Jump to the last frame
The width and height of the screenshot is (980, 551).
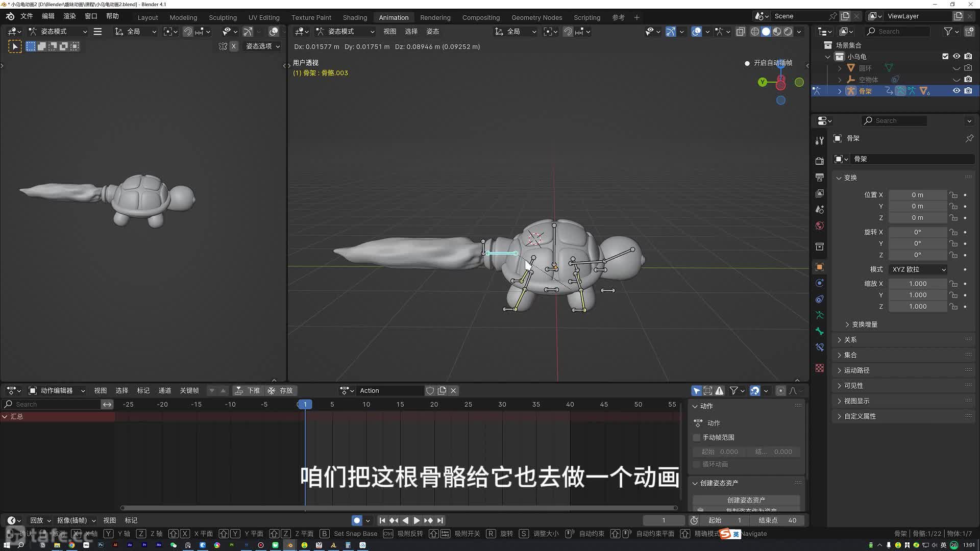tap(440, 520)
